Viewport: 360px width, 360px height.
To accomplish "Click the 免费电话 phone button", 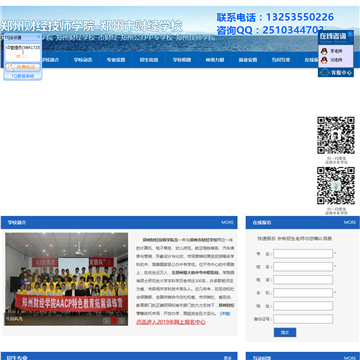I will point(23,67).
